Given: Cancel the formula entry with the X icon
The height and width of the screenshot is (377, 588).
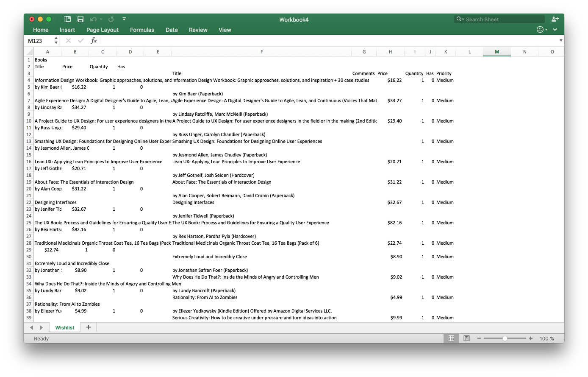Looking at the screenshot, I should coord(68,41).
